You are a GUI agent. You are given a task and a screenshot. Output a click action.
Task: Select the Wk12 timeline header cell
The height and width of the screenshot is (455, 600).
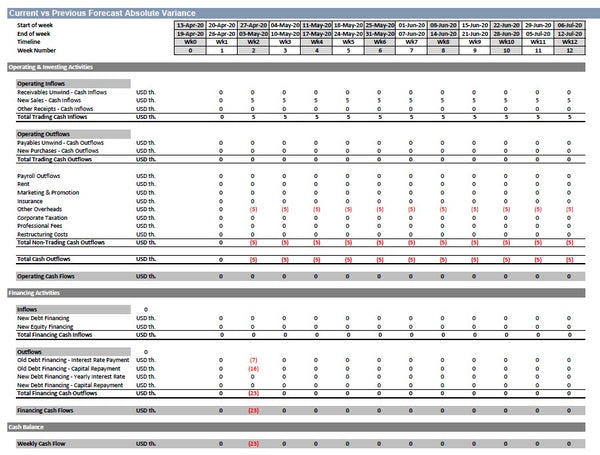pyautogui.click(x=569, y=41)
